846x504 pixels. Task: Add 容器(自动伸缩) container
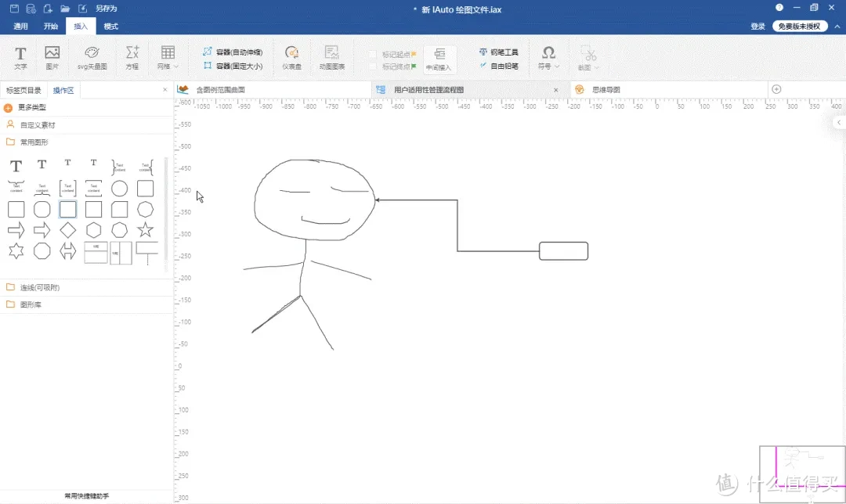[x=233, y=52]
